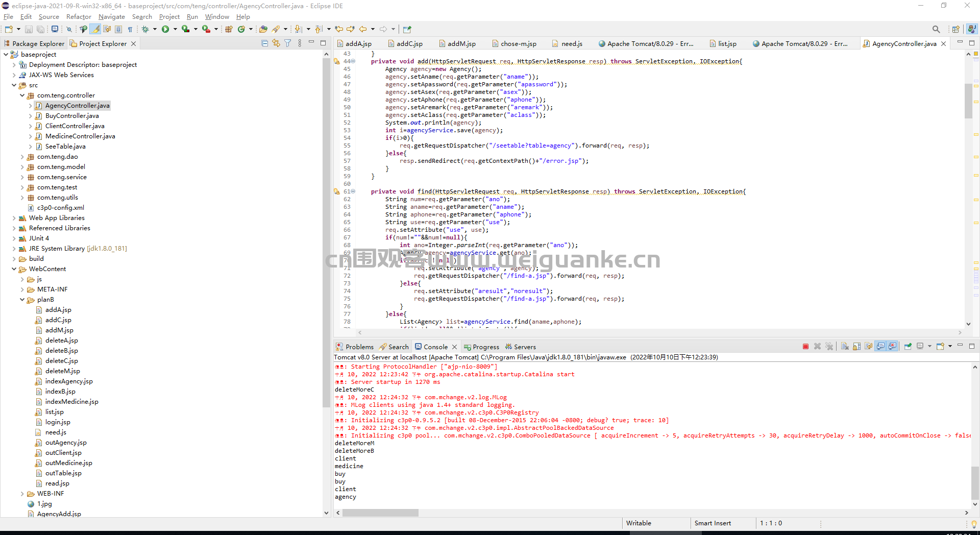Open the Open Perspective icon
Viewport: 980px width, 535px height.
tap(956, 29)
